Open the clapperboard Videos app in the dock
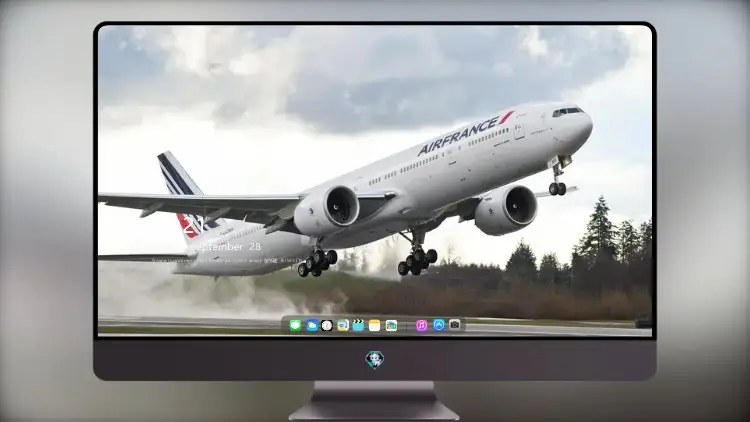Image resolution: width=750 pixels, height=422 pixels. click(358, 326)
